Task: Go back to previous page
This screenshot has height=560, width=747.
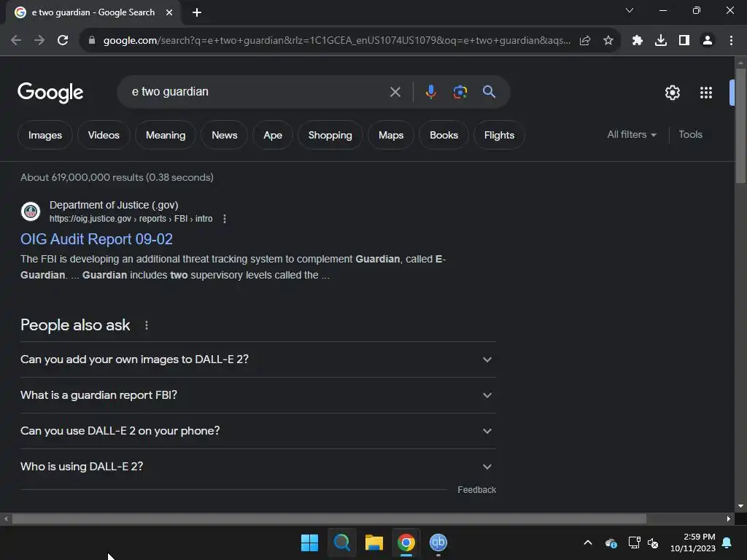Action: point(16,41)
